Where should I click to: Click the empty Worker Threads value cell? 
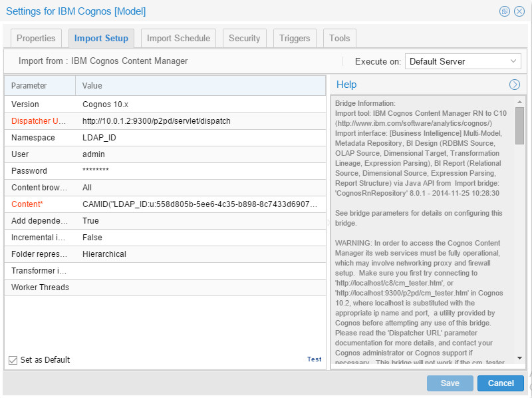[x=201, y=288]
